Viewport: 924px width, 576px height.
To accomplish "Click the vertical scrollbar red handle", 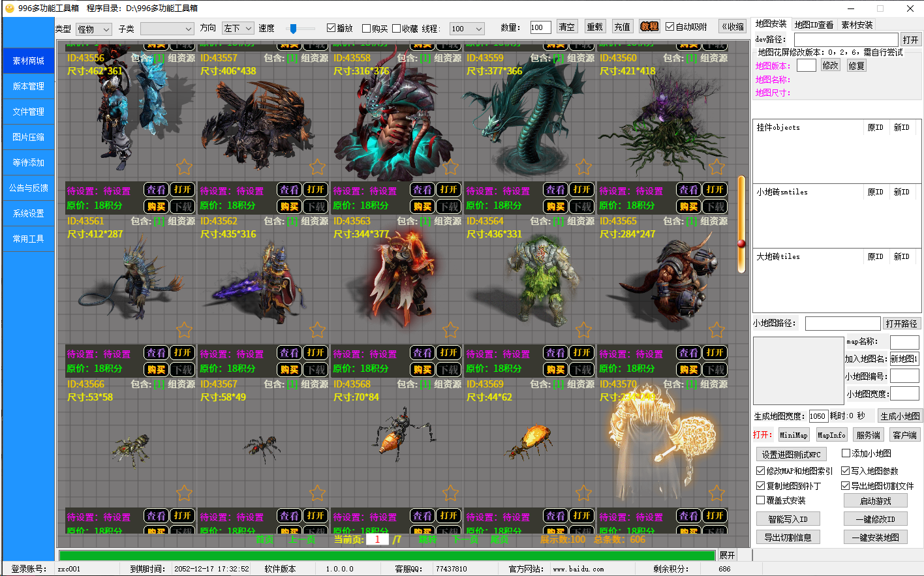I will pos(741,243).
